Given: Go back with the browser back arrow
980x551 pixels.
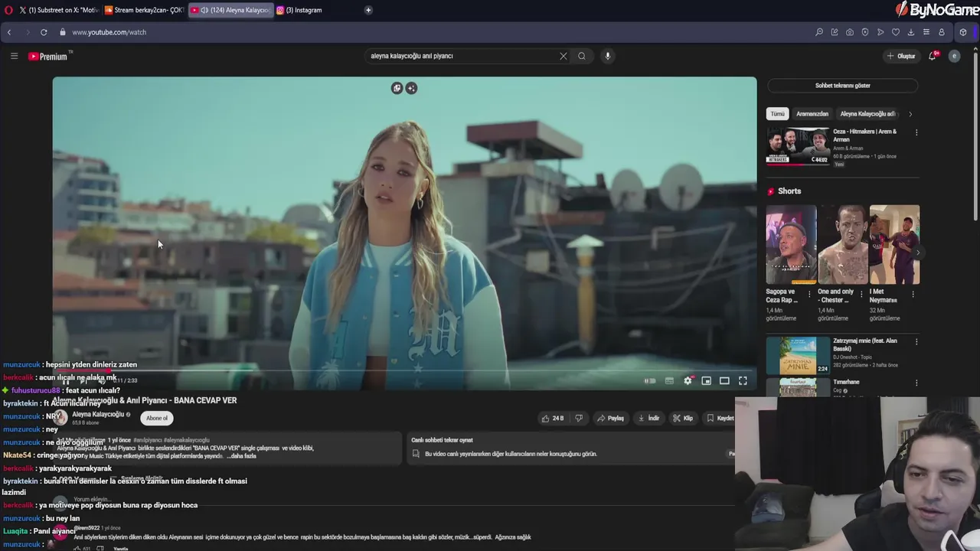Looking at the screenshot, I should click(9, 32).
